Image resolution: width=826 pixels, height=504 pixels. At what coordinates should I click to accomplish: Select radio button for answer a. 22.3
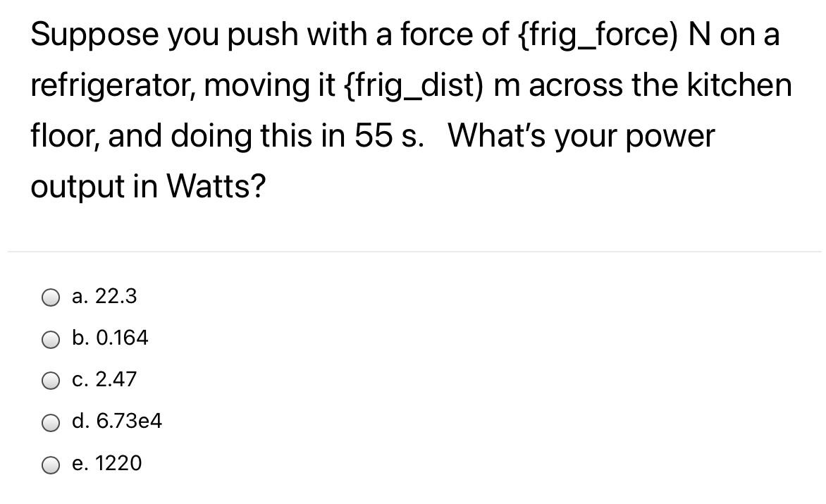coord(50,297)
